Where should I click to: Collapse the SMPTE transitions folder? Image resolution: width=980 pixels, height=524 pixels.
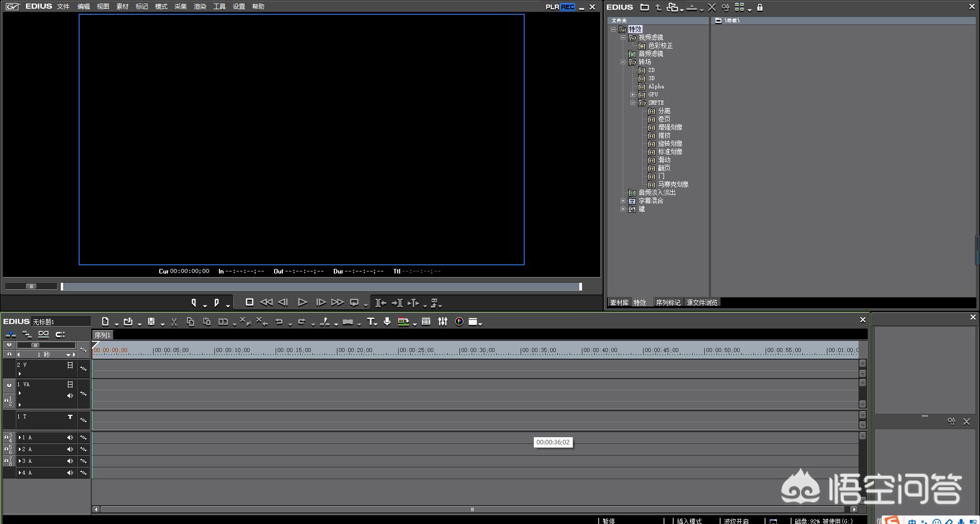[x=632, y=103]
